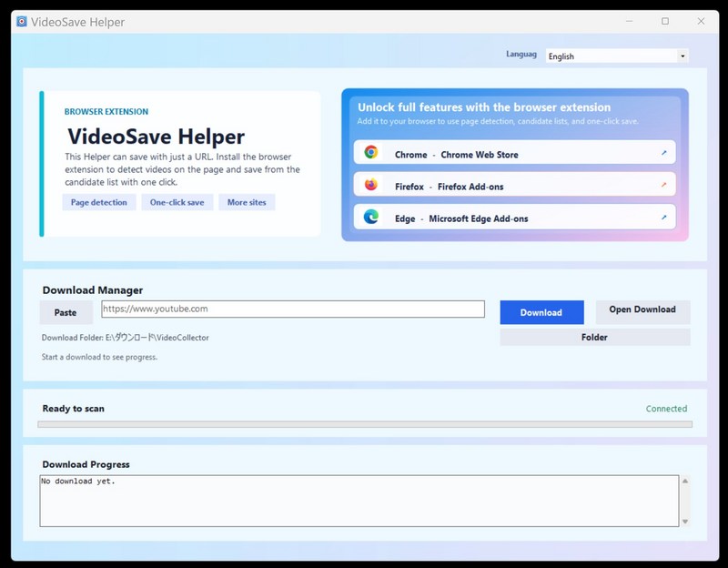Click the Language dropdown arrow

click(682, 56)
